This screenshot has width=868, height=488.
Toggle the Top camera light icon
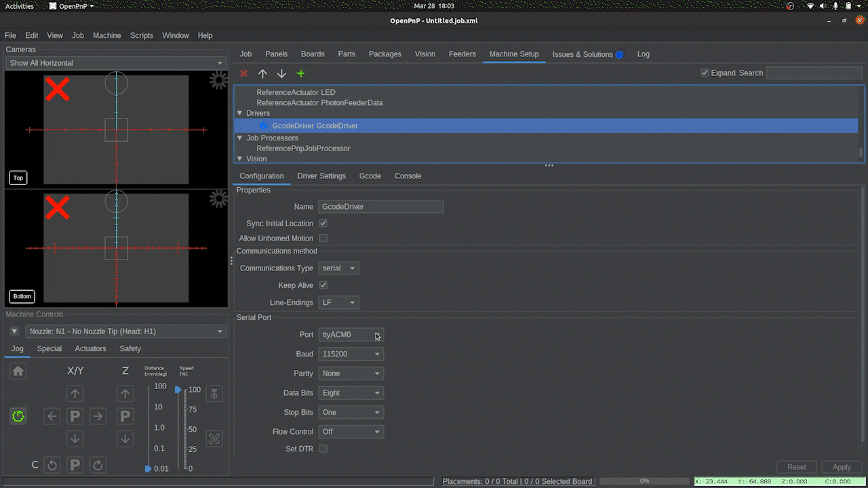click(x=218, y=81)
